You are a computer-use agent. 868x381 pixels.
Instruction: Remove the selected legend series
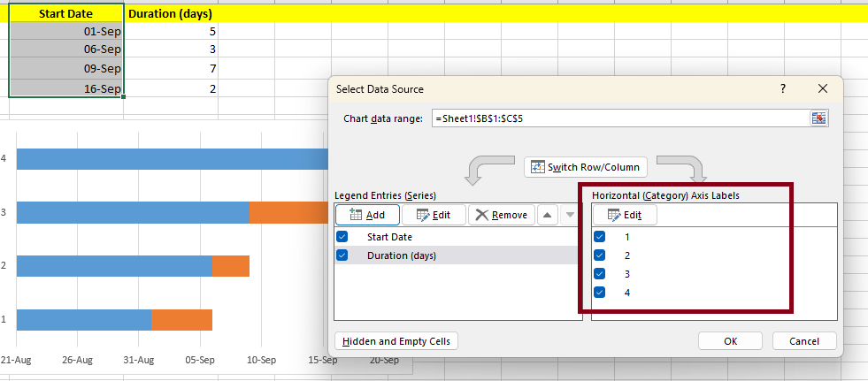pos(500,215)
